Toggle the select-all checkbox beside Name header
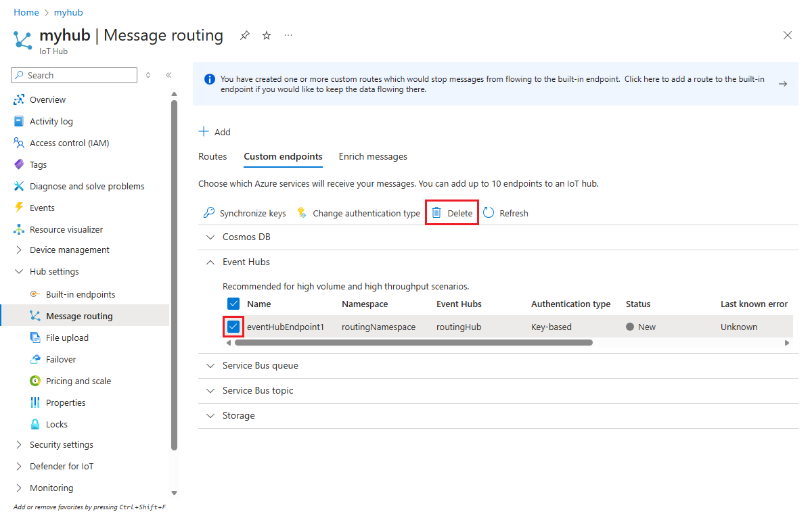 (233, 304)
